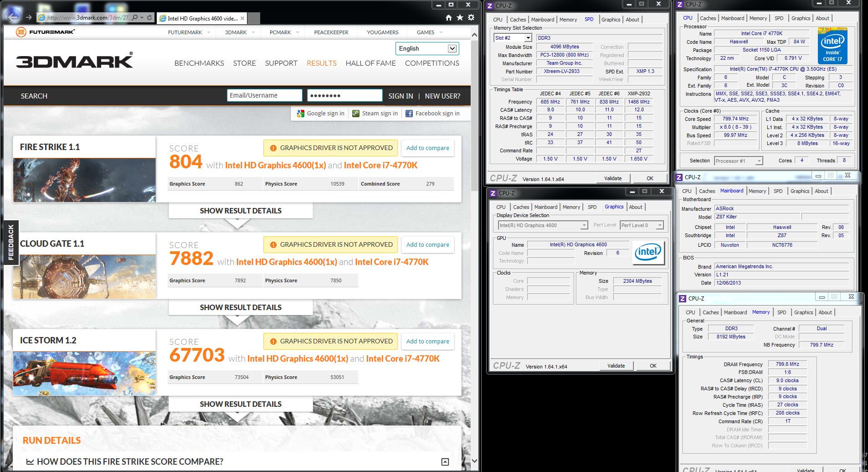Click the browser address bar URL
868x472 pixels.
[x=88, y=18]
